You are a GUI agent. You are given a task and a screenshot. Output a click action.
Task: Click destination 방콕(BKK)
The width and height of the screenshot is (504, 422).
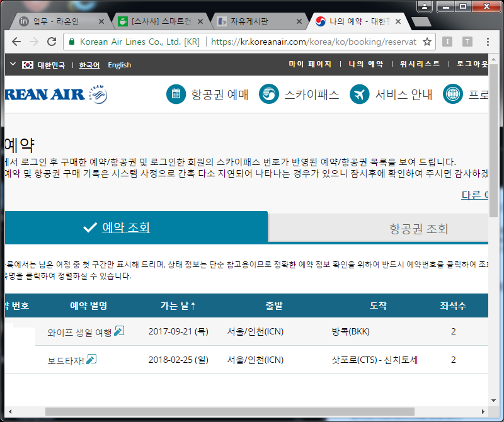coord(351,331)
